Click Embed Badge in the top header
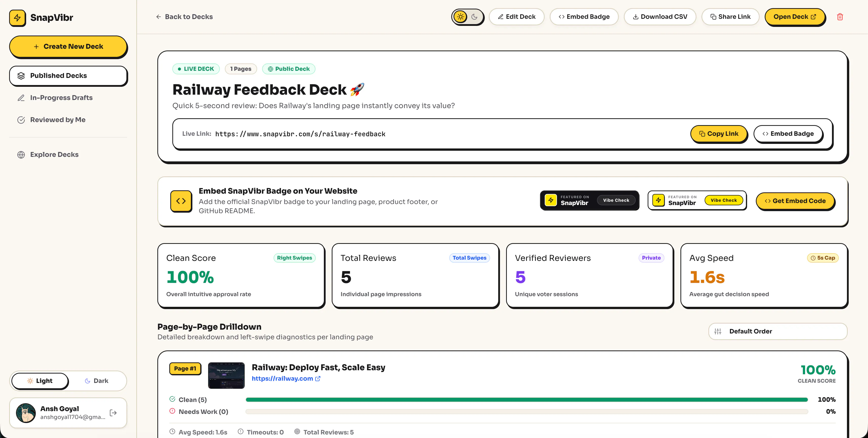 [584, 17]
